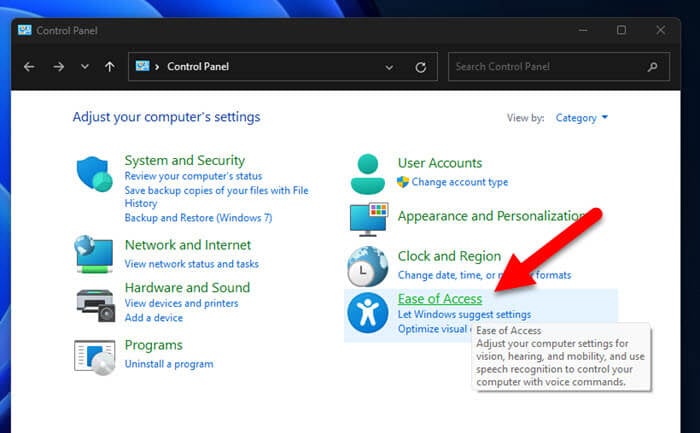Open Save backup copies with File History

[217, 197]
